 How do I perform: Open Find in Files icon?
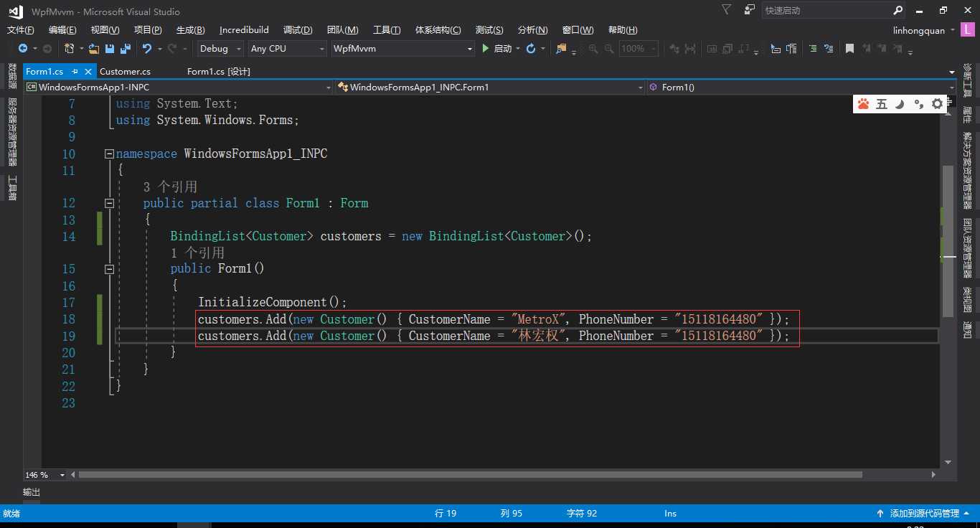click(x=561, y=49)
